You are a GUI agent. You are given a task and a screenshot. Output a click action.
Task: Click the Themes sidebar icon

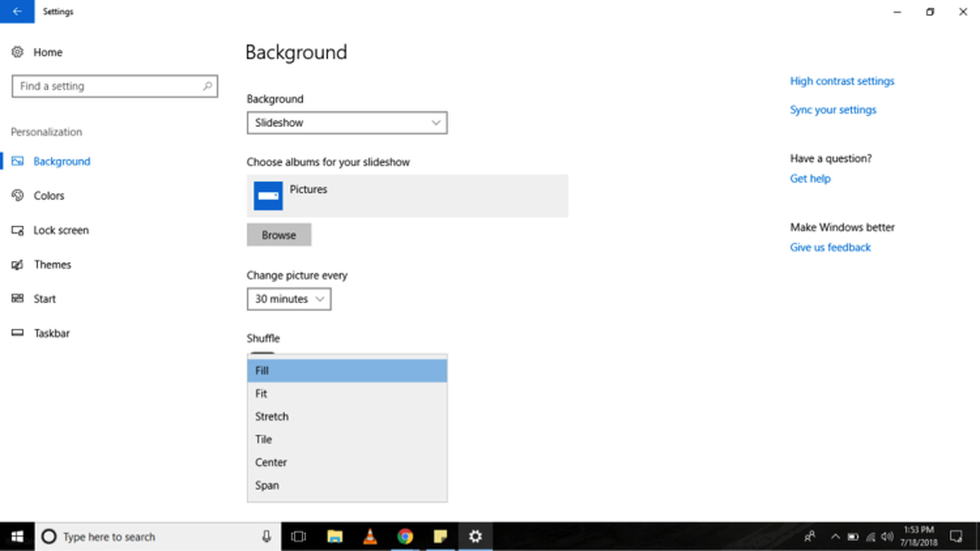[x=18, y=264]
